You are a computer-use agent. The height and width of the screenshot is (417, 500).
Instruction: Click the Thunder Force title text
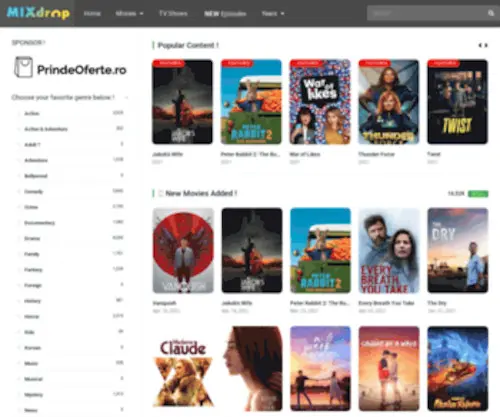pos(376,154)
